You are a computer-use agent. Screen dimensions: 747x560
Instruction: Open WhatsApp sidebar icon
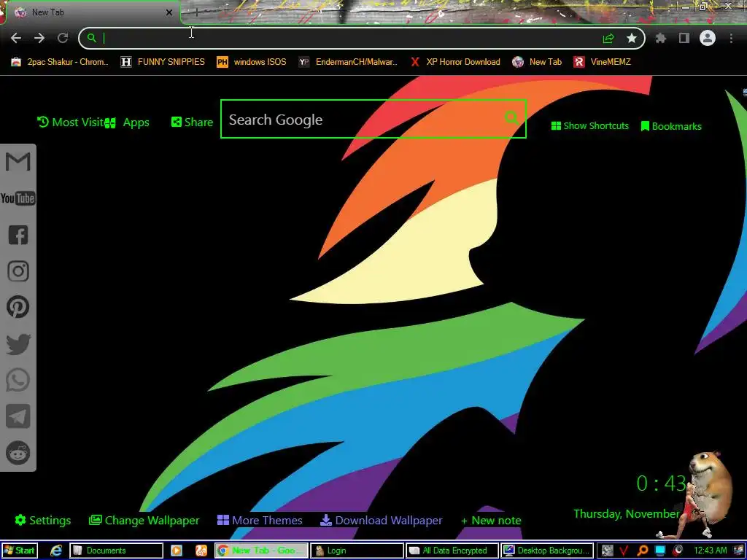coord(18,380)
